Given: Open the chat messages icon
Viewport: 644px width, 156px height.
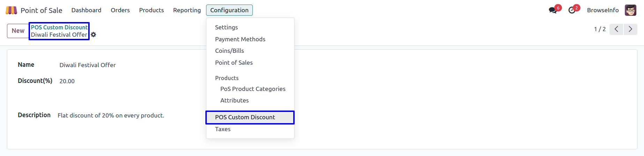Looking at the screenshot, I should (553, 10).
